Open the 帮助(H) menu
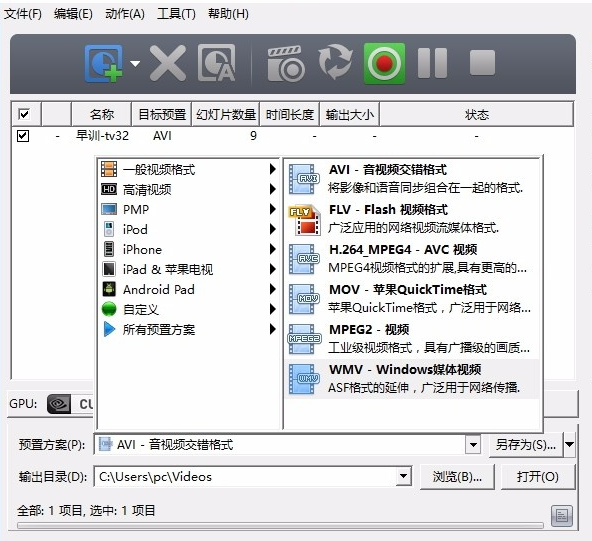Screen dimensions: 592x541 point(228,14)
